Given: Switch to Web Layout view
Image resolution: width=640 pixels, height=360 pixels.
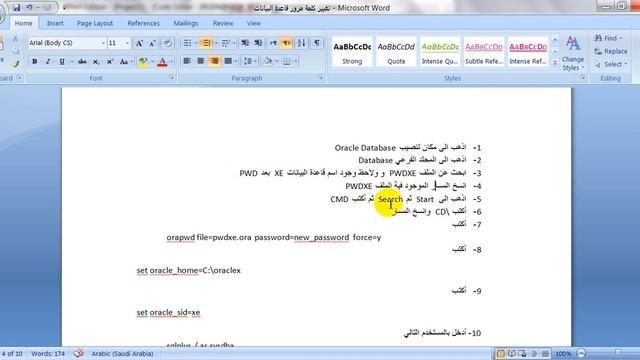Looking at the screenshot, I should [522, 353].
